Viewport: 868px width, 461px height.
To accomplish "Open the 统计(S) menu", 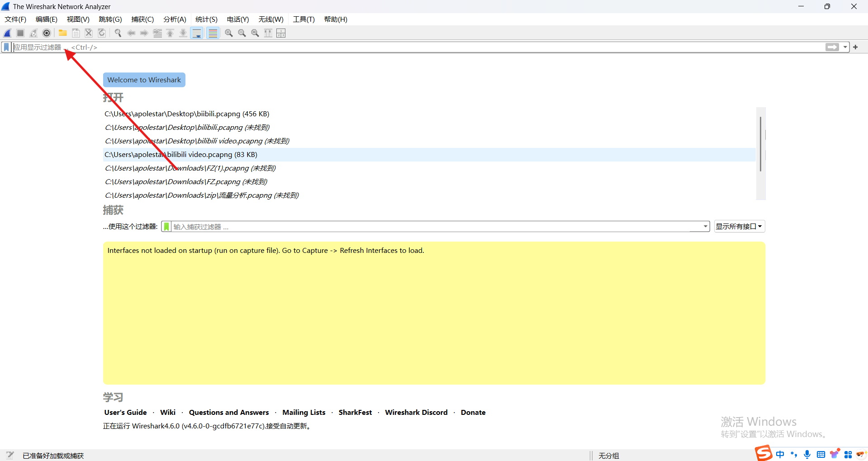I will point(206,19).
